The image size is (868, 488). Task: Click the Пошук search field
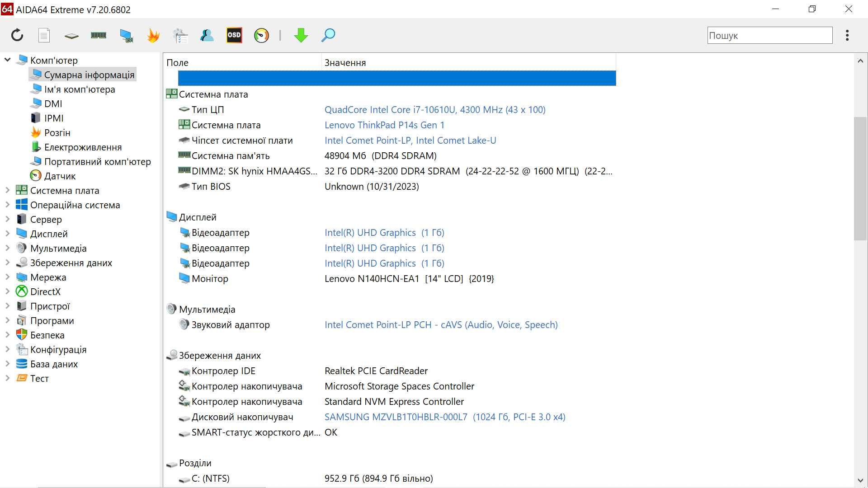pos(769,35)
